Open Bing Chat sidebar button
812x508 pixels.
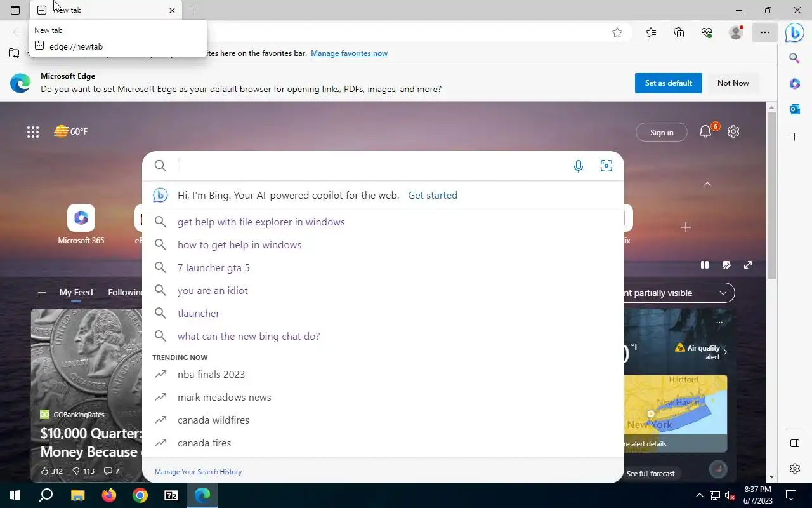click(x=794, y=32)
